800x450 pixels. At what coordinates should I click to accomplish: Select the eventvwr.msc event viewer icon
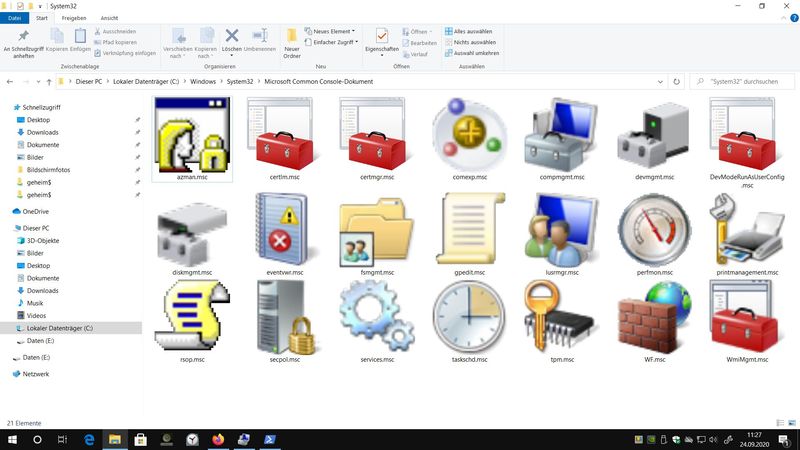pos(285,230)
